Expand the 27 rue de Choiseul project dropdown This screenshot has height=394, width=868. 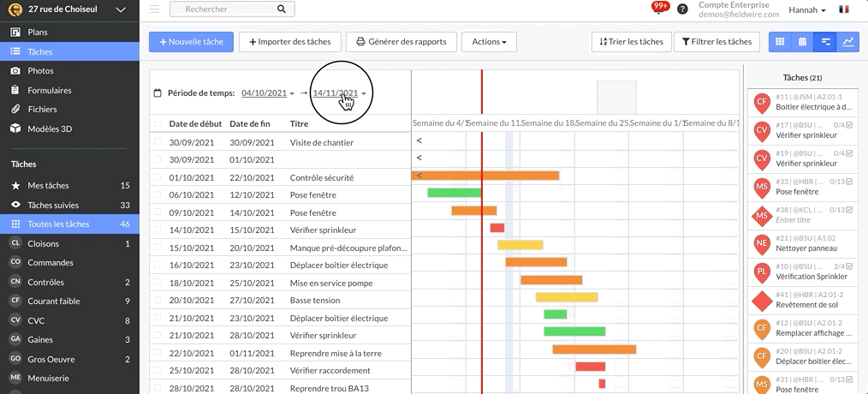(x=121, y=9)
